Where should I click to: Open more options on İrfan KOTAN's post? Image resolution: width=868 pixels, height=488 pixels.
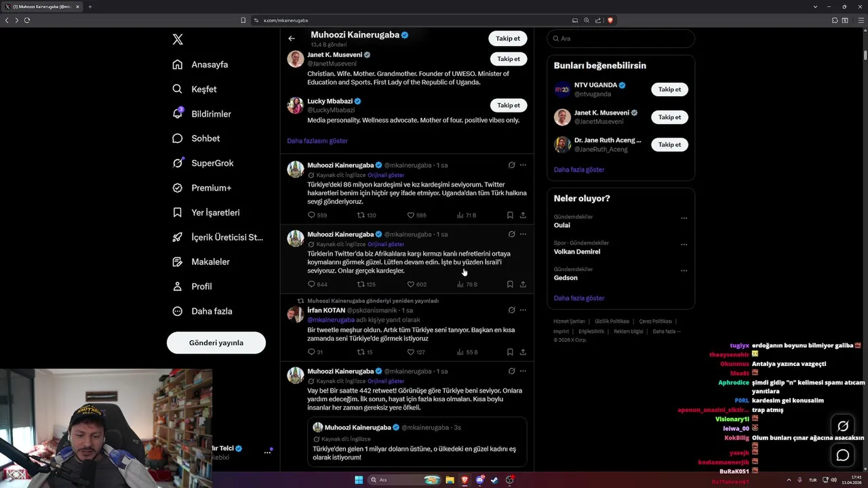click(x=523, y=310)
